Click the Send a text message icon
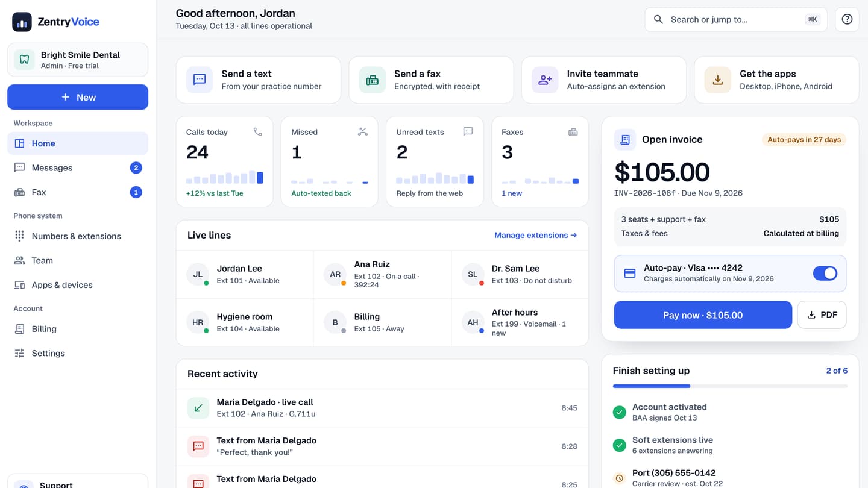 click(200, 80)
